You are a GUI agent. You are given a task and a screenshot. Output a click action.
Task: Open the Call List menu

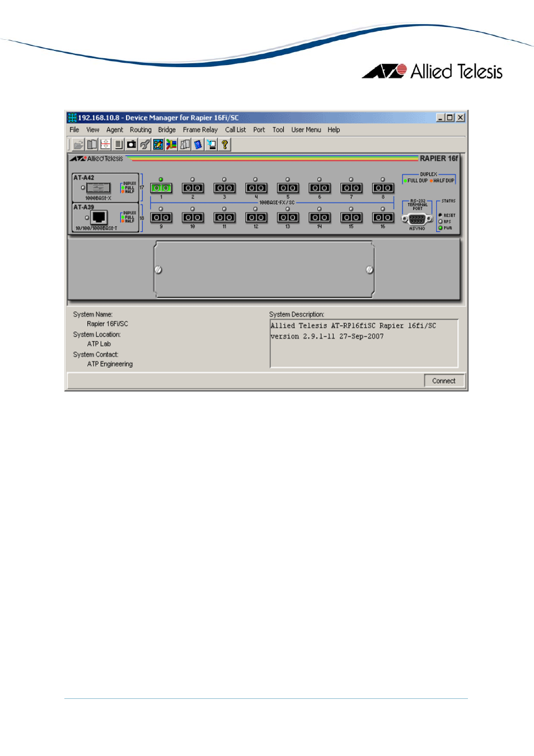(236, 129)
